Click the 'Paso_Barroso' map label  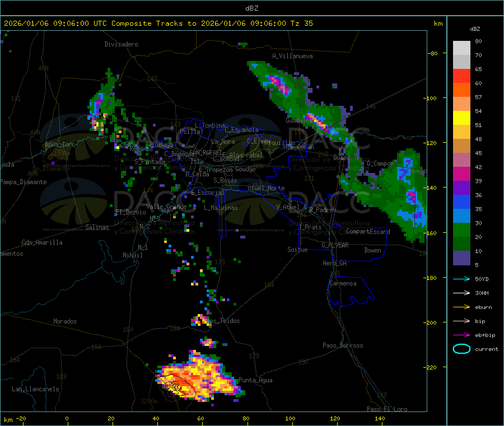click(343, 345)
